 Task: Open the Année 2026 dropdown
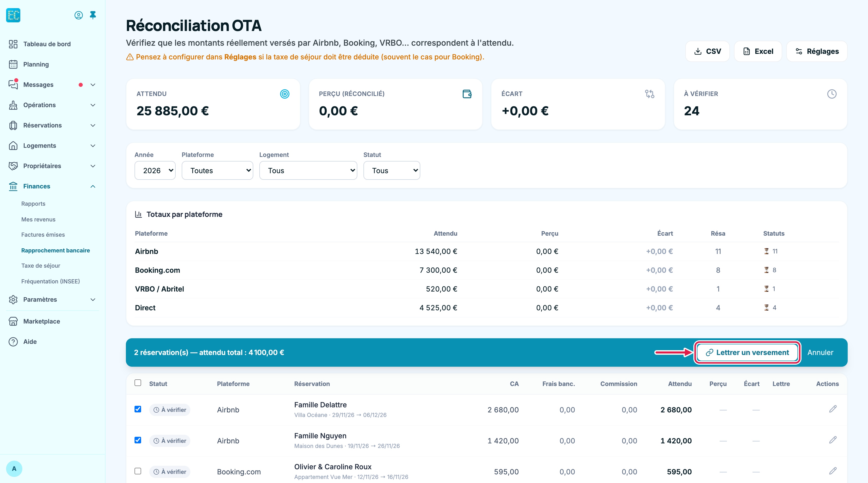click(155, 171)
